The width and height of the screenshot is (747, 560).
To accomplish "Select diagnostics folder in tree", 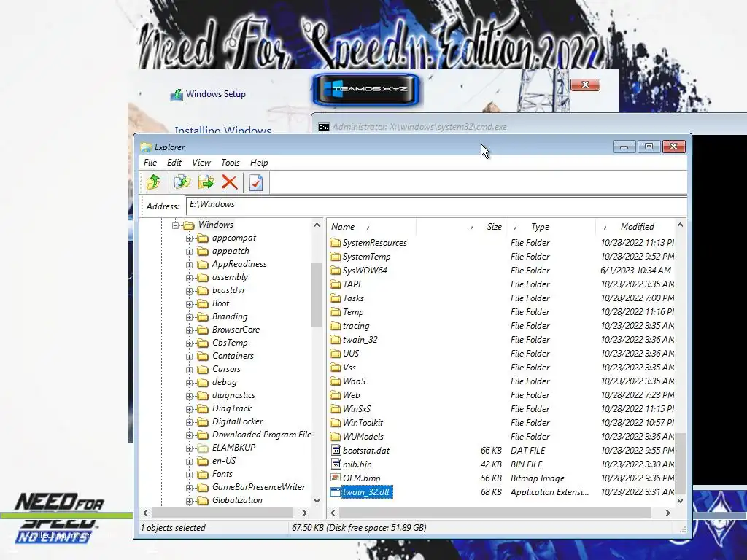I will 233,395.
